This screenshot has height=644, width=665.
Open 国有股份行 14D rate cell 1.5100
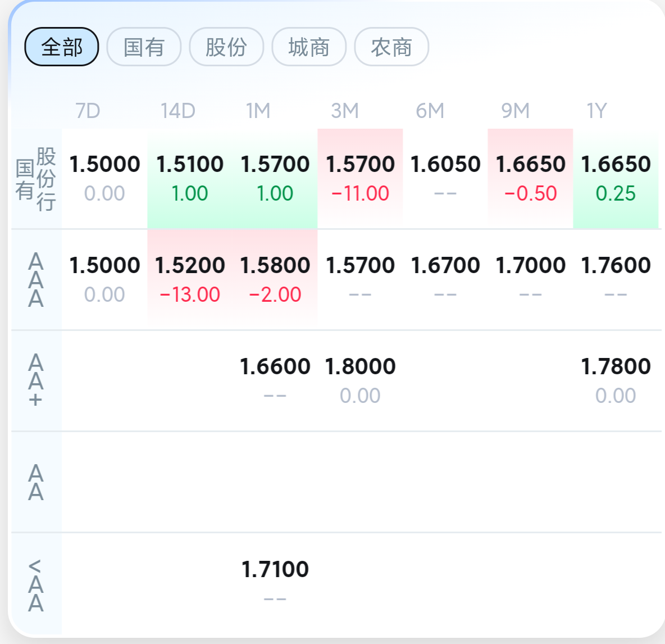pyautogui.click(x=190, y=179)
